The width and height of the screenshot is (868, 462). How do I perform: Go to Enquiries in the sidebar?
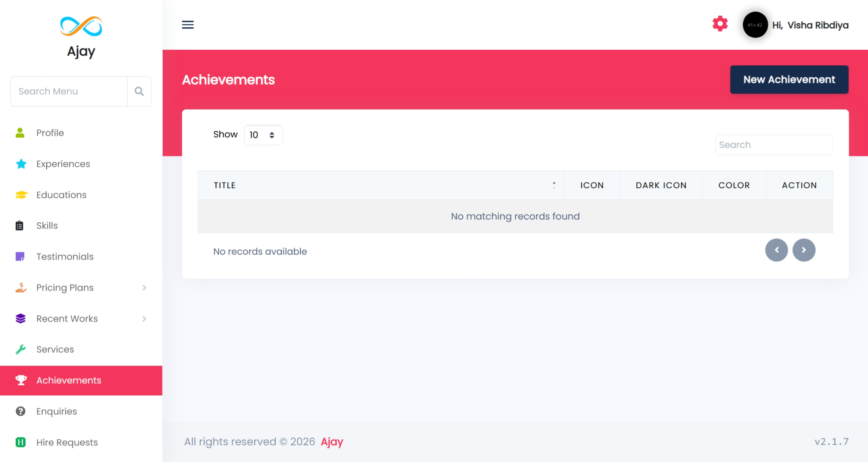coord(56,411)
